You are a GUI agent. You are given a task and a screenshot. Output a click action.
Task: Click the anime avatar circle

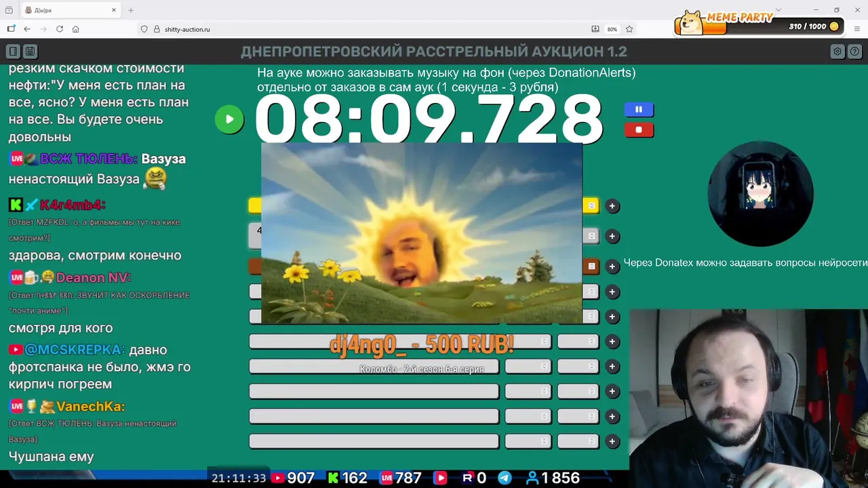tap(760, 194)
